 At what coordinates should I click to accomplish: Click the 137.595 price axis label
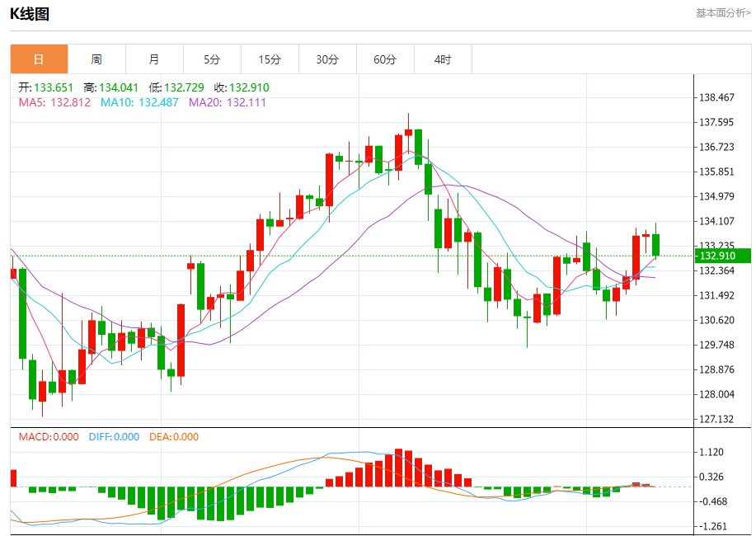tap(716, 122)
